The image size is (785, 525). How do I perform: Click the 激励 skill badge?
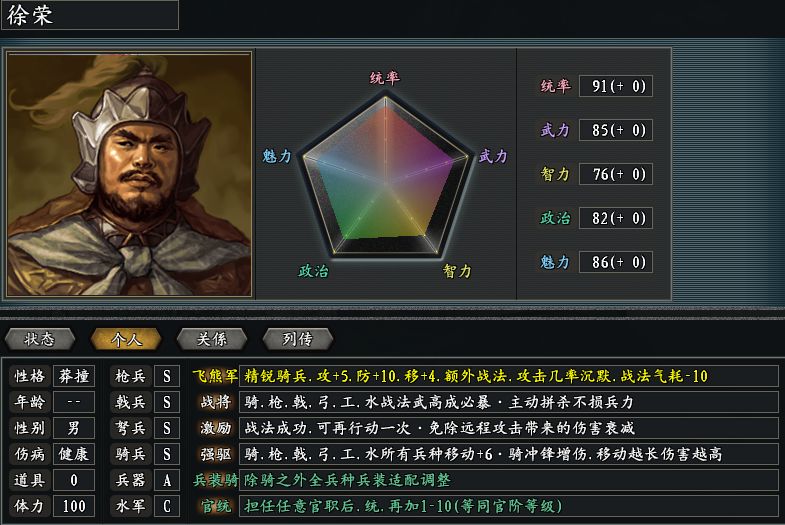coord(215,428)
